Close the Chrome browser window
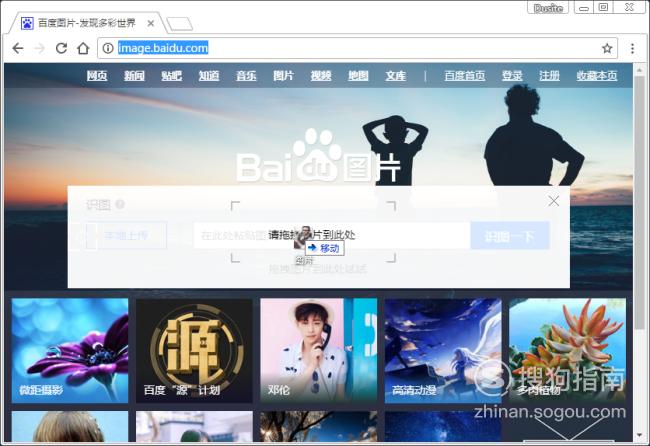Image resolution: width=650 pixels, height=446 pixels. pyautogui.click(x=629, y=8)
